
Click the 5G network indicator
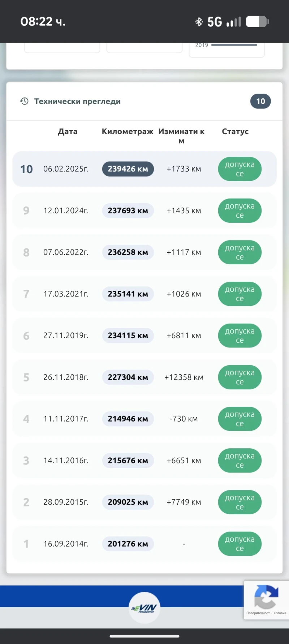[x=215, y=22]
